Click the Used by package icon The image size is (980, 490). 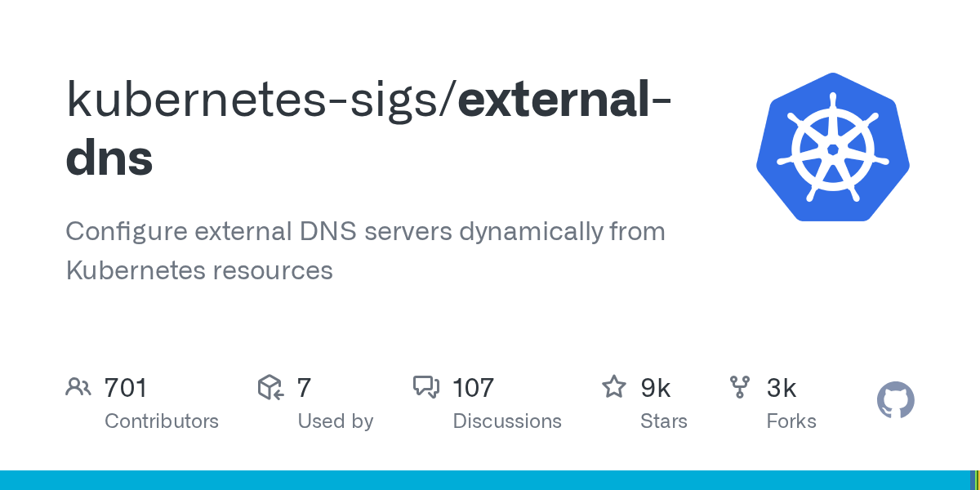tap(270, 387)
